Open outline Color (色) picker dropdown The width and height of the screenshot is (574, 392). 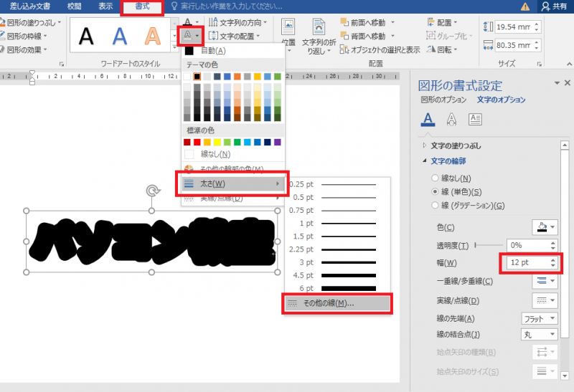pyautogui.click(x=545, y=227)
